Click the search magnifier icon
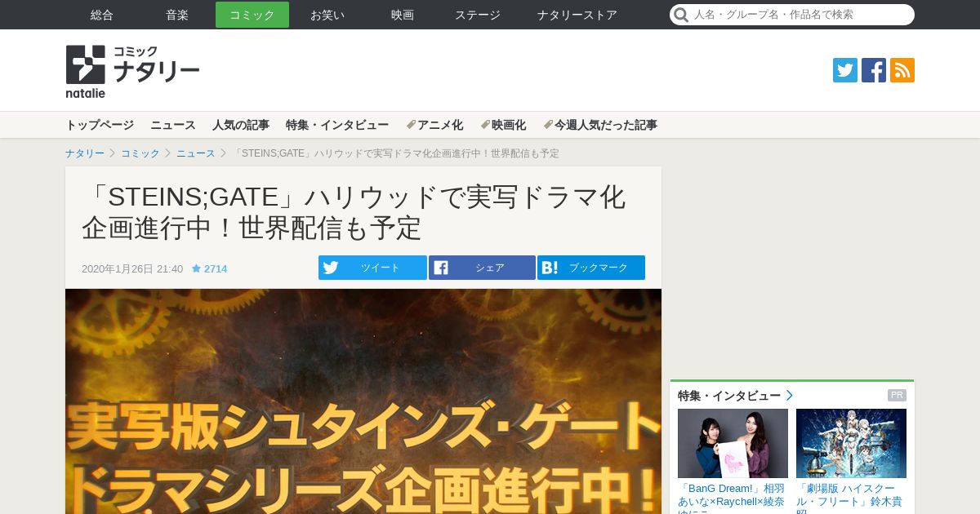 coord(681,15)
